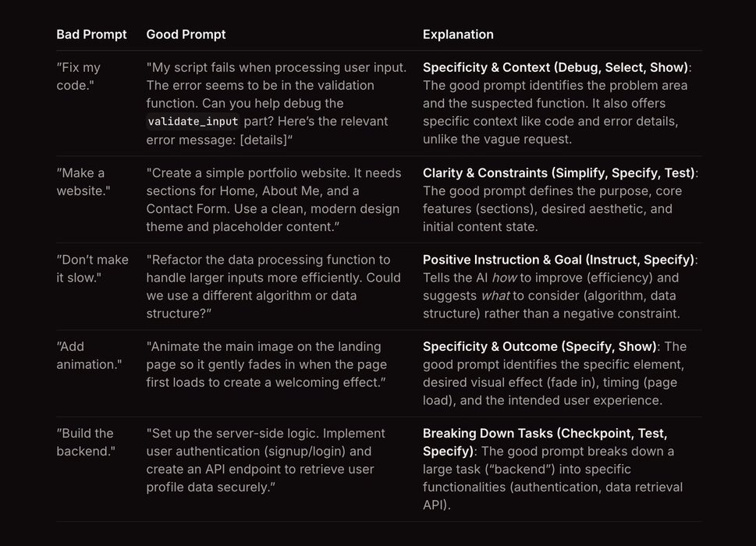Select the good prompt starting "Animate the main image"
The width and height of the screenshot is (756, 546).
(266, 364)
